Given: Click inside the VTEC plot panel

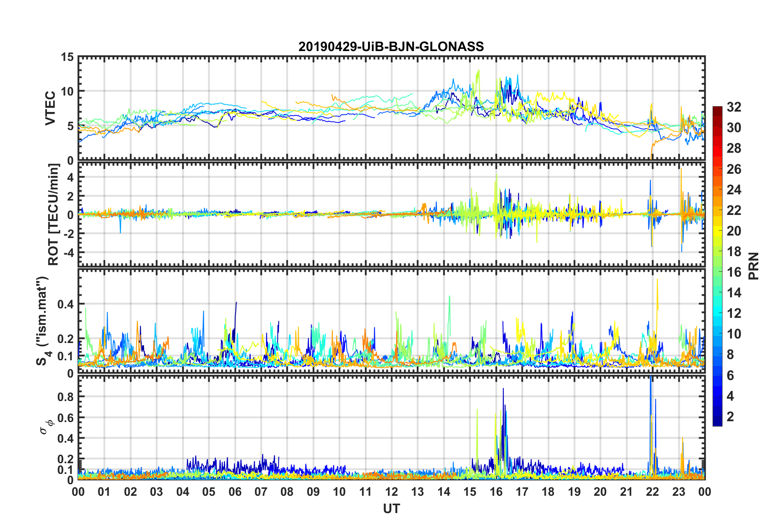Looking at the screenshot, I should click(391, 108).
